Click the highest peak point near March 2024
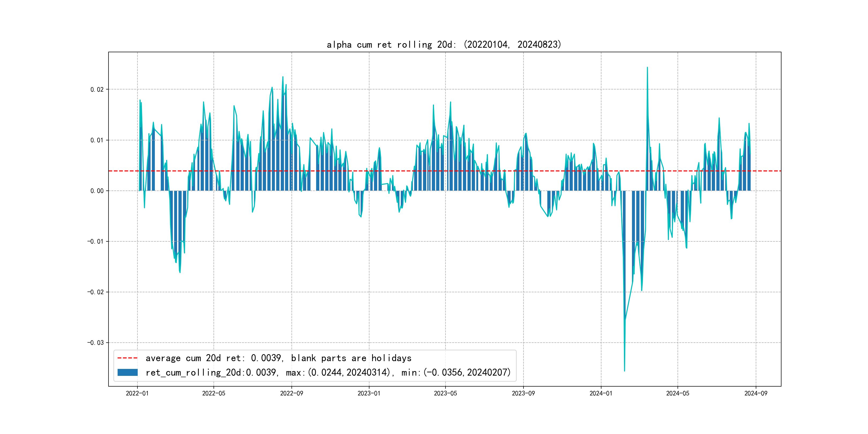This screenshot has width=868, height=434. (x=647, y=68)
